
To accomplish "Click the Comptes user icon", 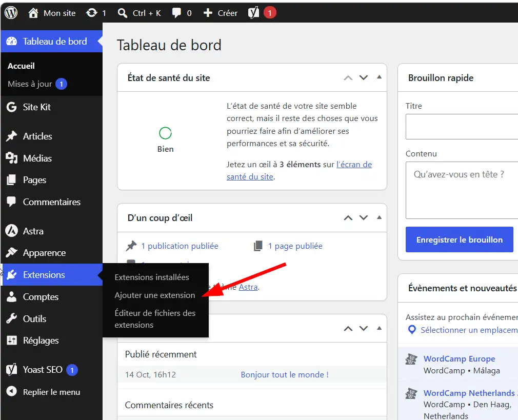I will 12,297.
